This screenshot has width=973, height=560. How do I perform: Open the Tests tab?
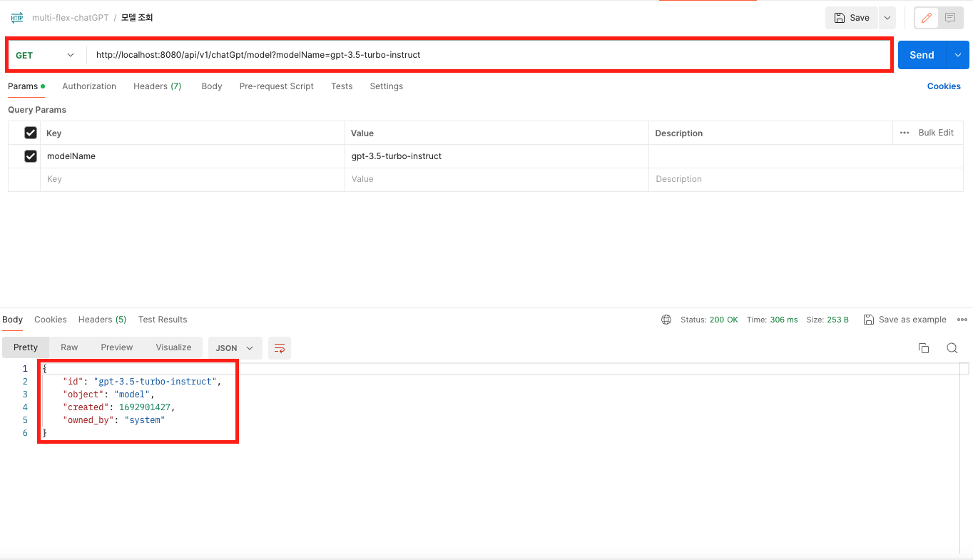click(342, 86)
